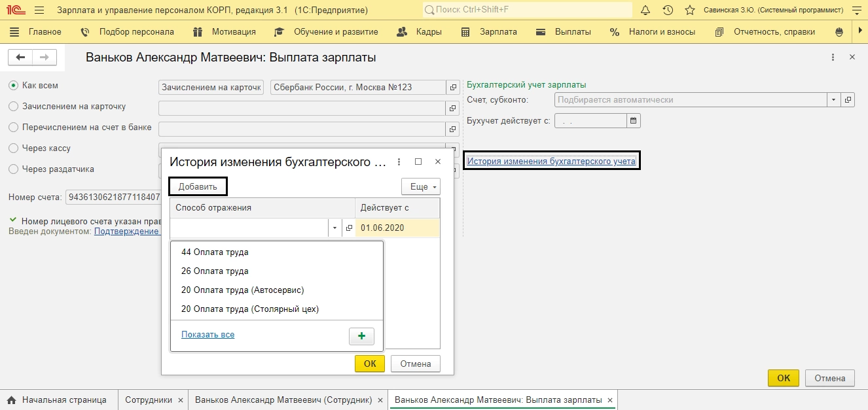Viewport: 868px width, 410px height.
Task: Click the Показать все link
Action: (x=208, y=335)
